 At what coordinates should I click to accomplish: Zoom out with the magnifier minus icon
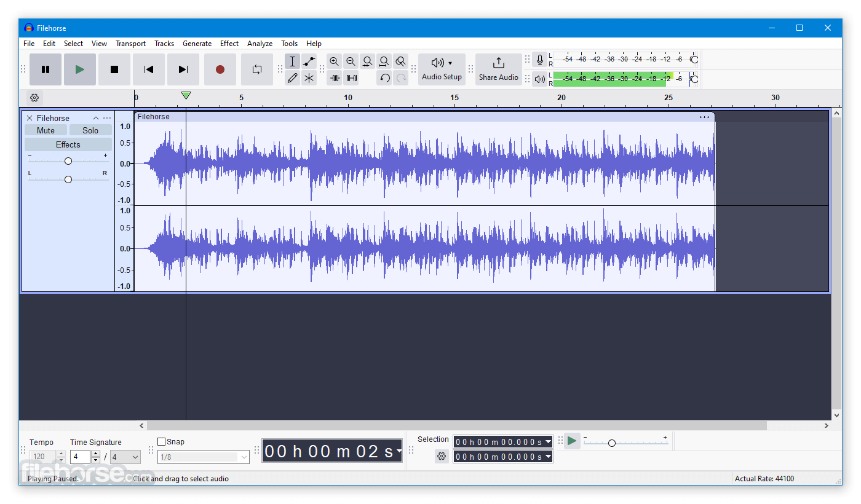click(351, 61)
